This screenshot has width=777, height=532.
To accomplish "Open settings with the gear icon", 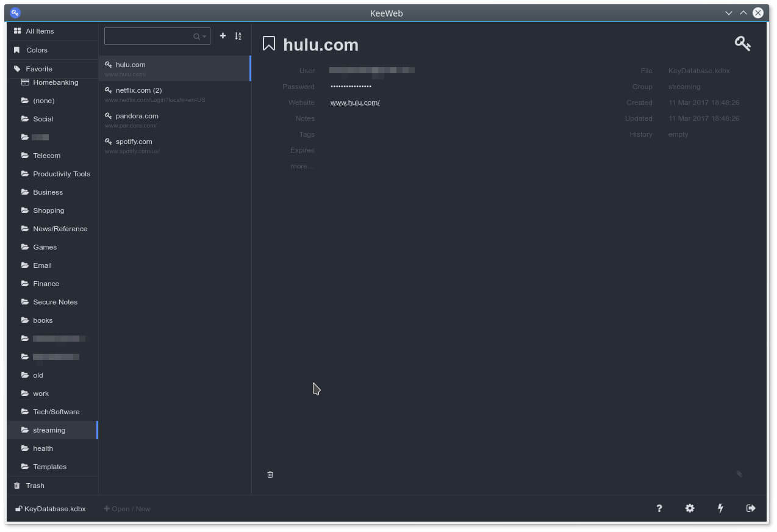I will click(x=690, y=508).
